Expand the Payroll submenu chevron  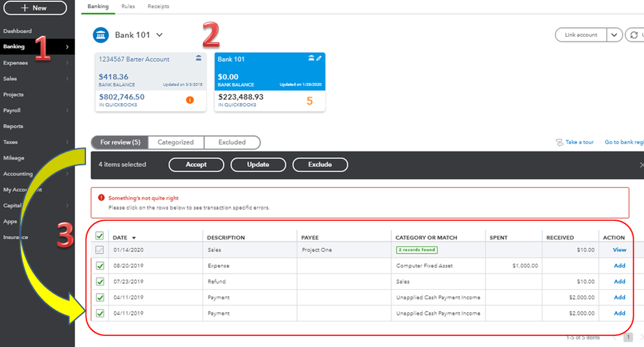pyautogui.click(x=67, y=110)
